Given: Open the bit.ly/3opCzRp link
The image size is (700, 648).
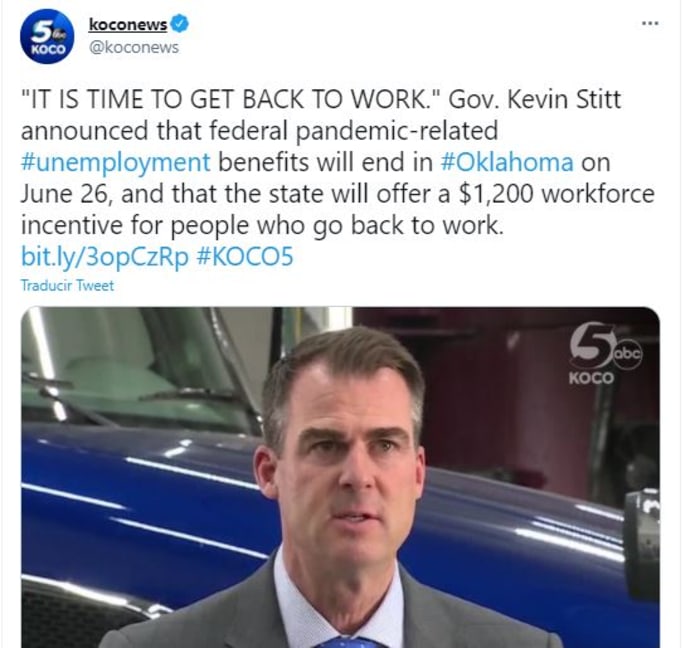Looking at the screenshot, I should 105,258.
